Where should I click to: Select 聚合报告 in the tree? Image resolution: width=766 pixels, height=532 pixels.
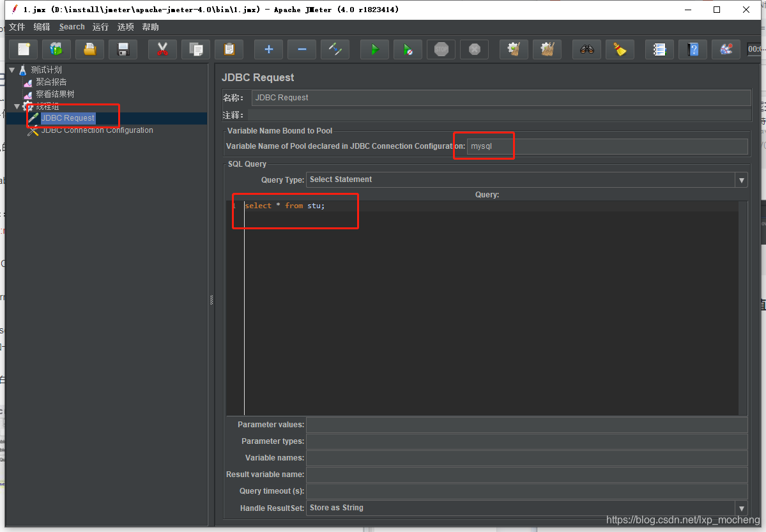coord(51,82)
